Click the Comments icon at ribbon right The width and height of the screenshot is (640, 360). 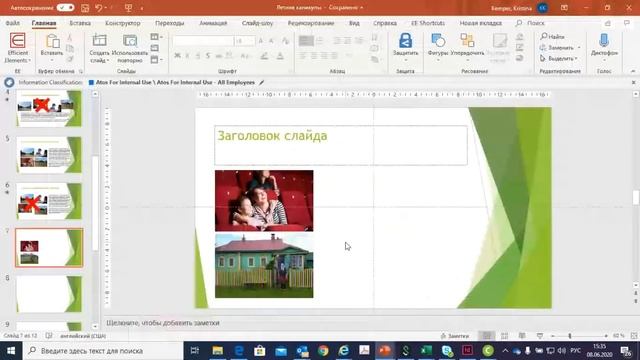point(627,23)
